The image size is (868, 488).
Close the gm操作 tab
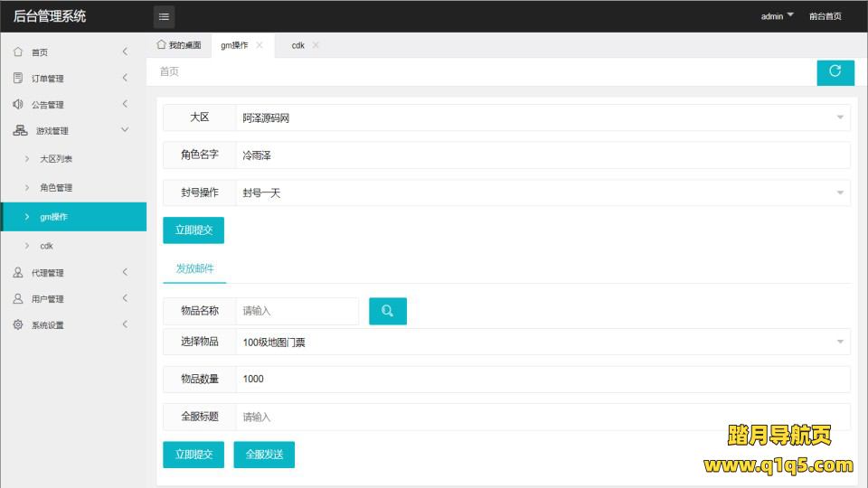[259, 45]
